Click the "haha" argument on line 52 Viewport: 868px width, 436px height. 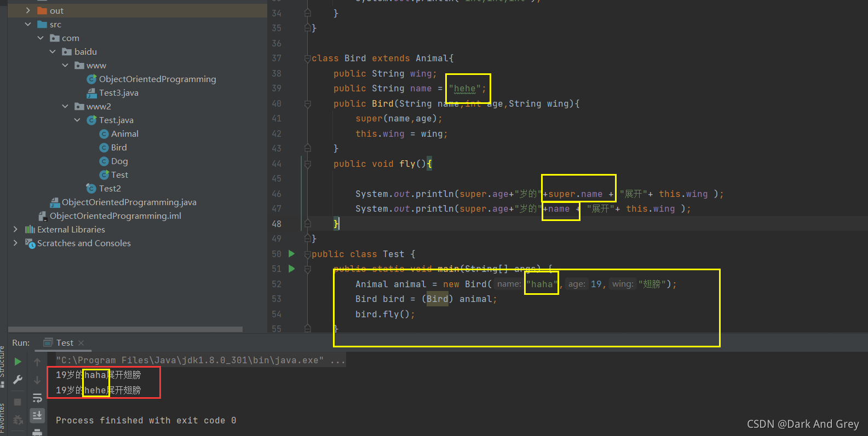pyautogui.click(x=542, y=284)
